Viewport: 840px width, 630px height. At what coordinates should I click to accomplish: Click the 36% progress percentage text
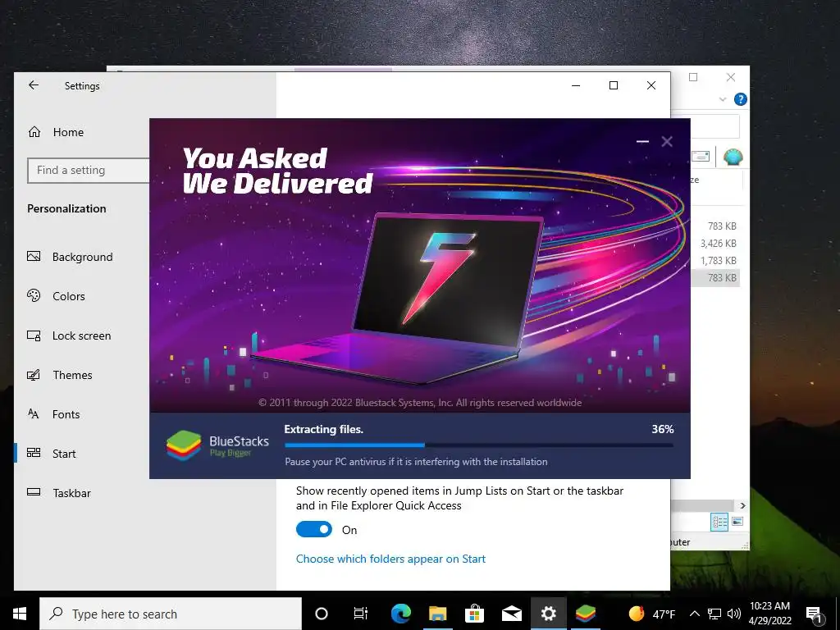click(x=663, y=429)
